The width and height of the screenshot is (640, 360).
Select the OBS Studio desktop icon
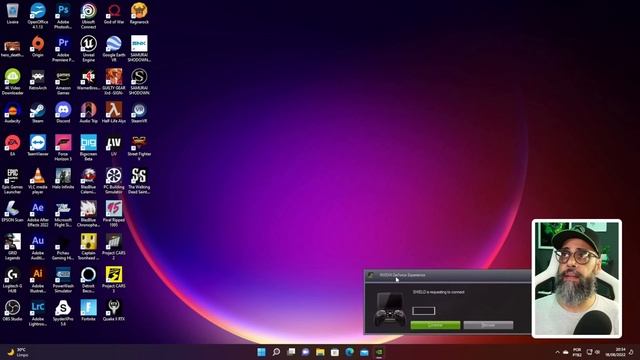coord(13,311)
